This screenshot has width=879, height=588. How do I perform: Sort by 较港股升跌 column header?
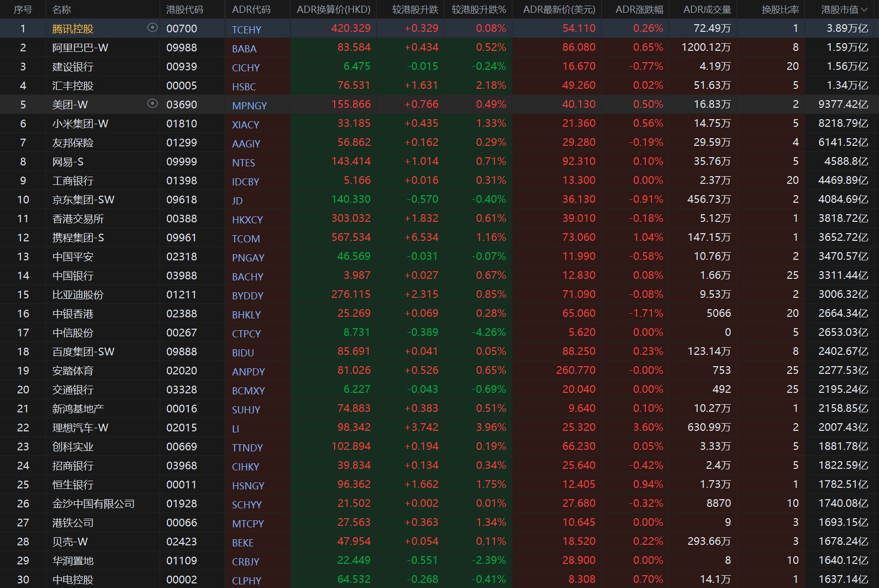pyautogui.click(x=415, y=10)
